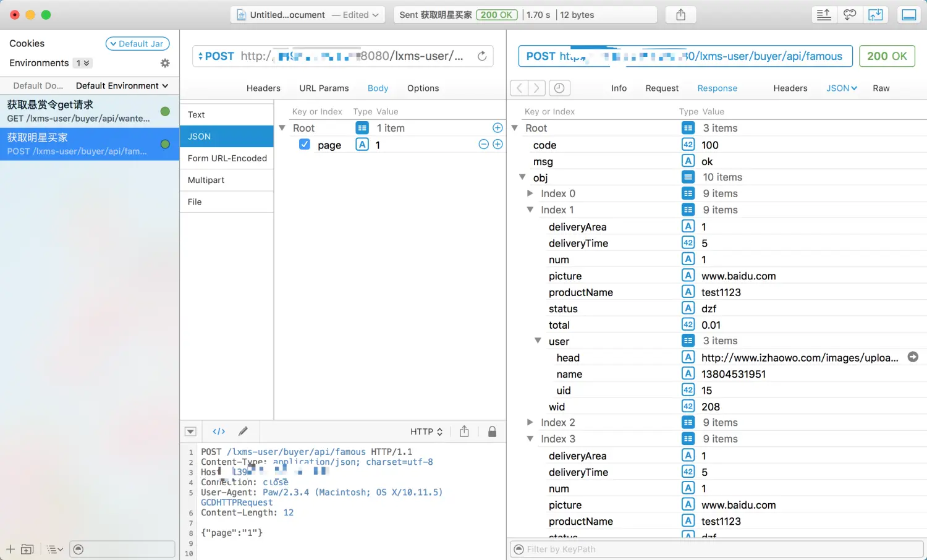Remove the page row with minus icon

click(484, 144)
